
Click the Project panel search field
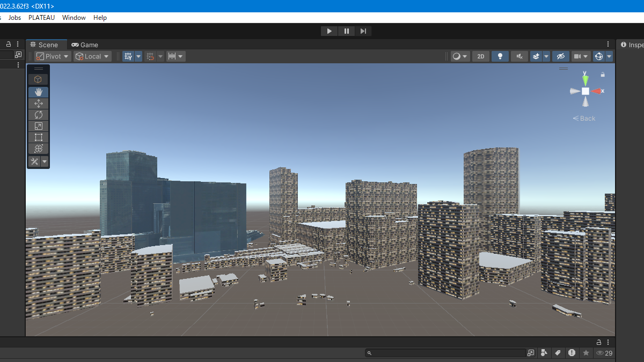449,353
